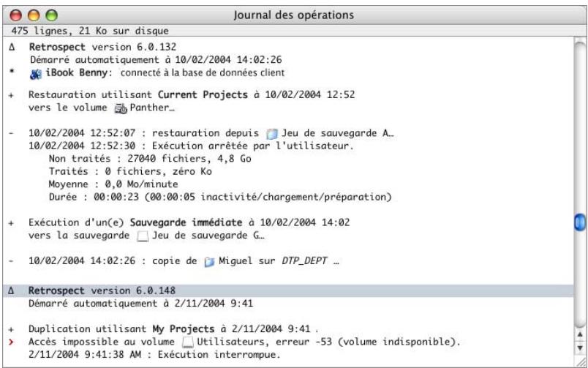Viewport: 588px width, 368px height.
Task: Click the delta marker beside version 6.0.148
Action: coord(11,290)
